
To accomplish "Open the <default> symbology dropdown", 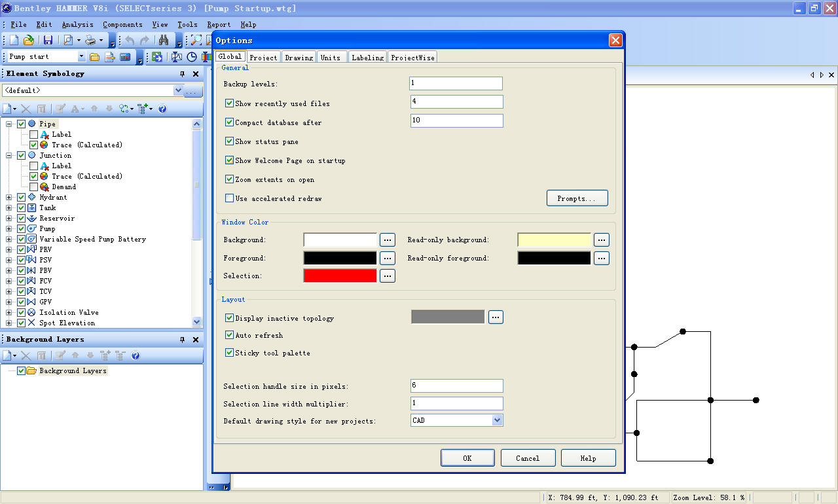I will (x=178, y=90).
